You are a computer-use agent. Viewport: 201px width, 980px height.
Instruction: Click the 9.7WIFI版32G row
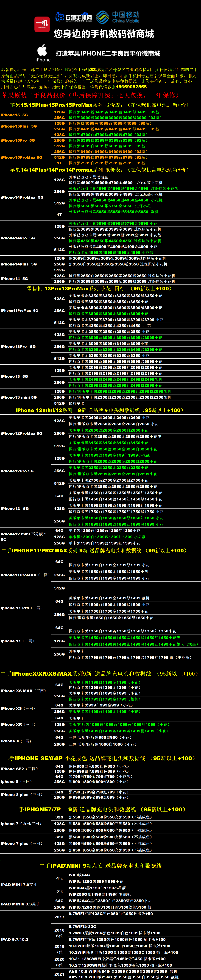(134, 926)
